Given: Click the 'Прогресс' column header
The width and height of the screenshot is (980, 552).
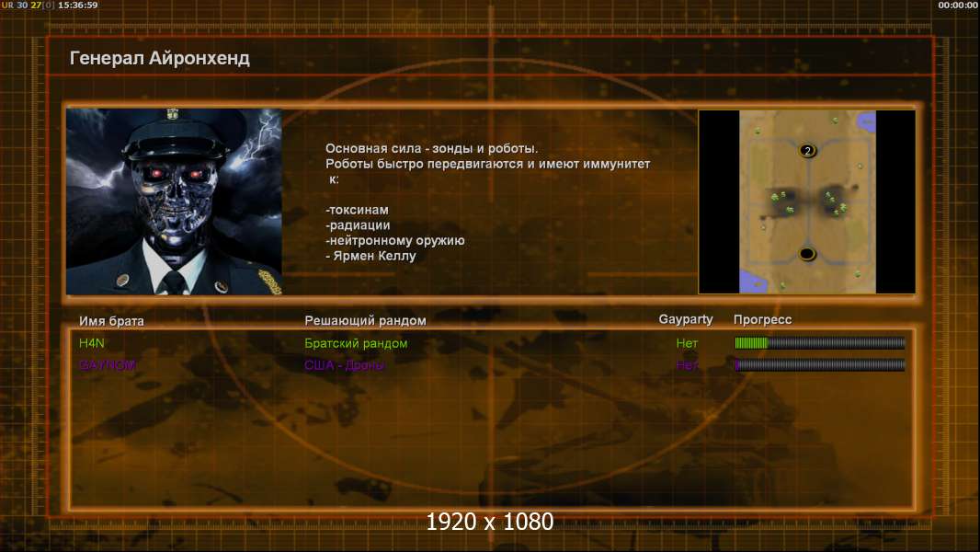Looking at the screenshot, I should point(762,319).
